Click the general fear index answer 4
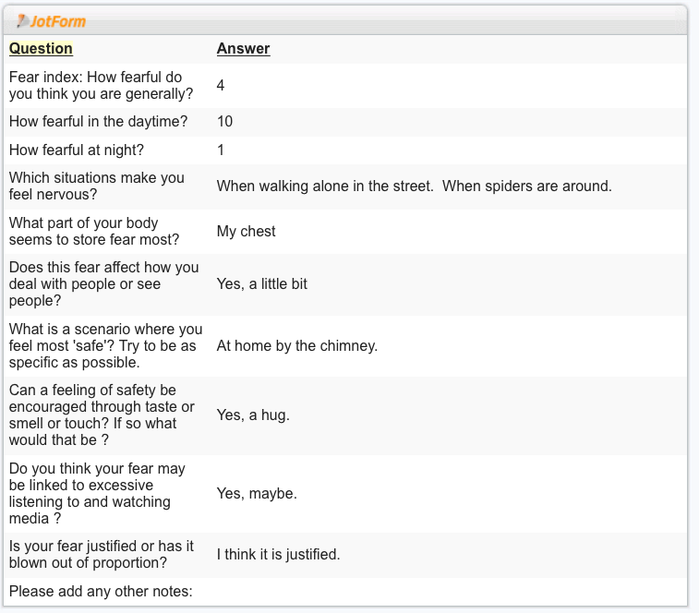Viewport: 699px width, 613px height. tap(220, 85)
